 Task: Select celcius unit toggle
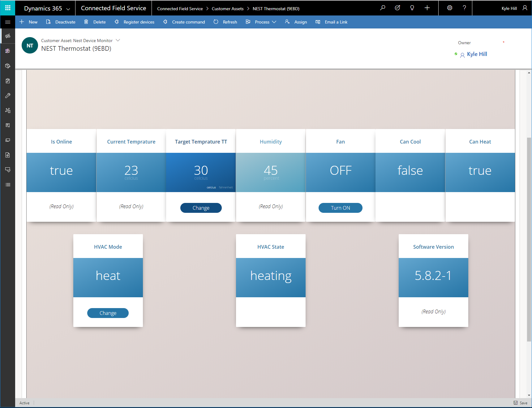(211, 187)
